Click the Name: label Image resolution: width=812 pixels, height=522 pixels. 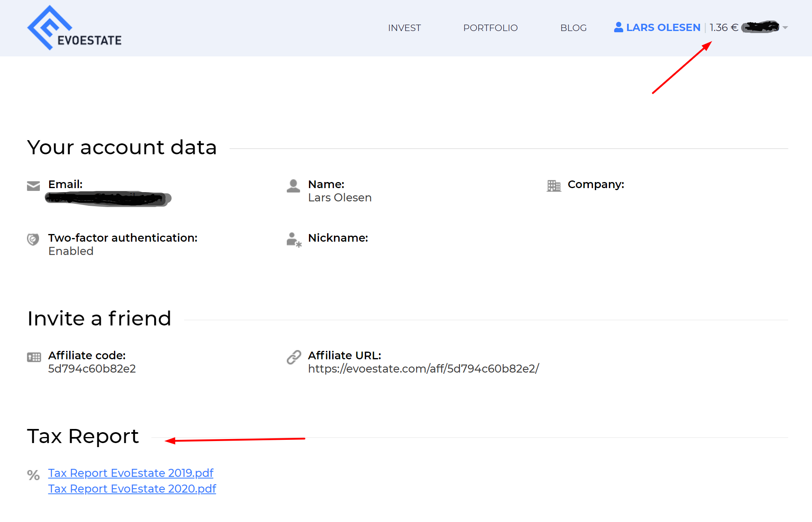(x=326, y=184)
